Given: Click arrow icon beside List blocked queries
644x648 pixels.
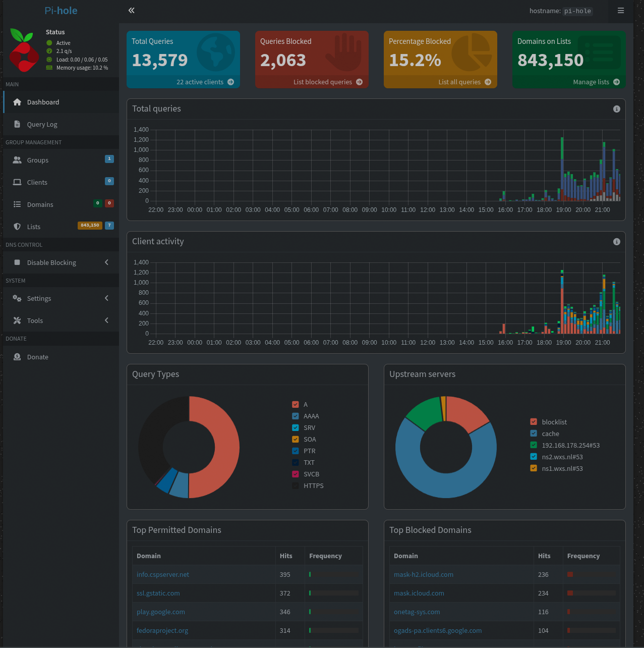Looking at the screenshot, I should (359, 82).
